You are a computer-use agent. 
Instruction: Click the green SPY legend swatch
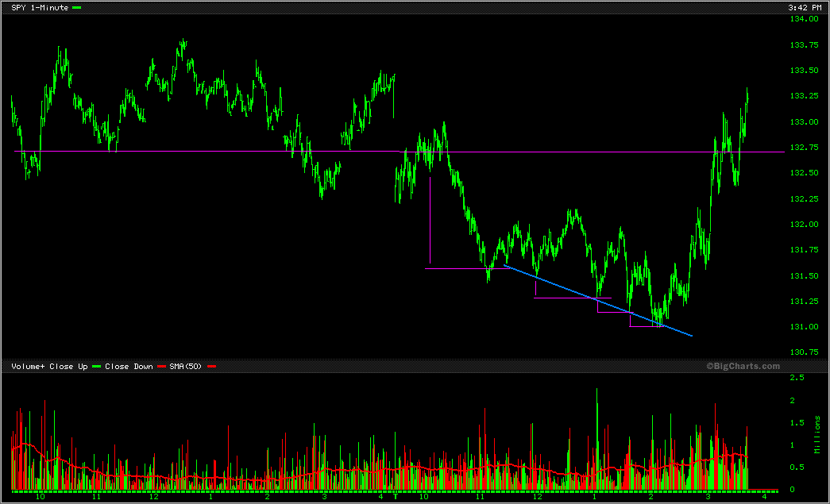click(x=77, y=7)
